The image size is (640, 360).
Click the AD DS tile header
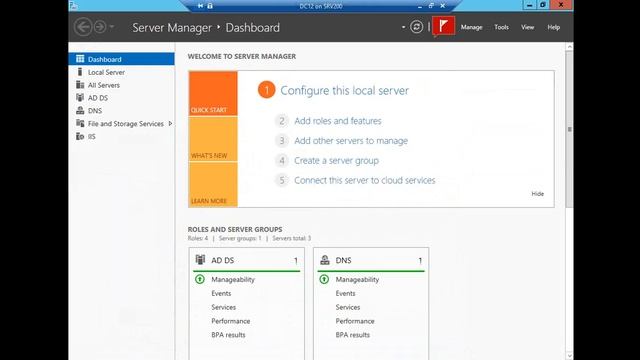point(247,260)
